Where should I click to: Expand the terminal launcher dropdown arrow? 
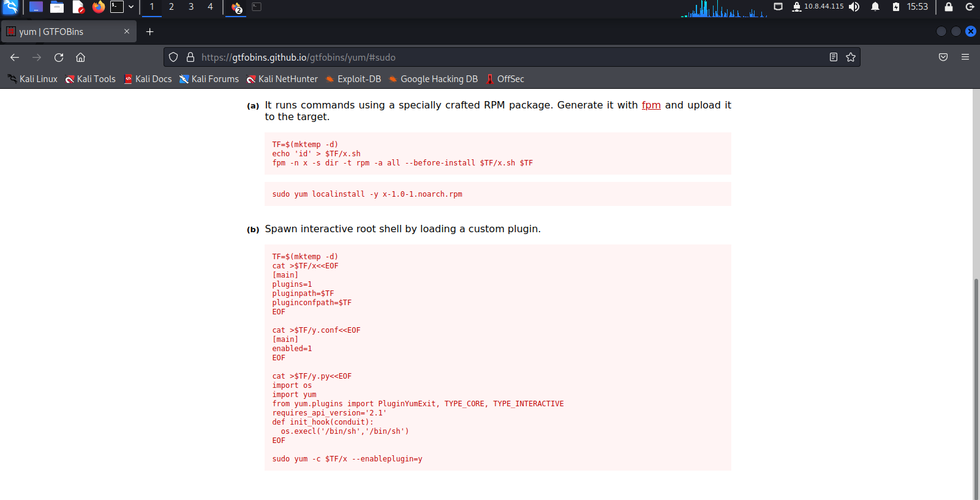point(131,7)
